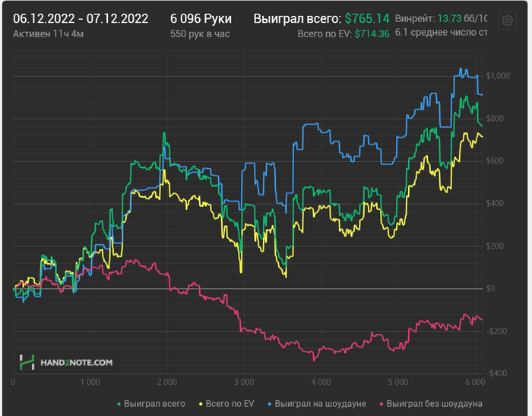Toggle the 'Выиграл без шоудауна' legend series
532x416 pixels.
pyautogui.click(x=431, y=404)
